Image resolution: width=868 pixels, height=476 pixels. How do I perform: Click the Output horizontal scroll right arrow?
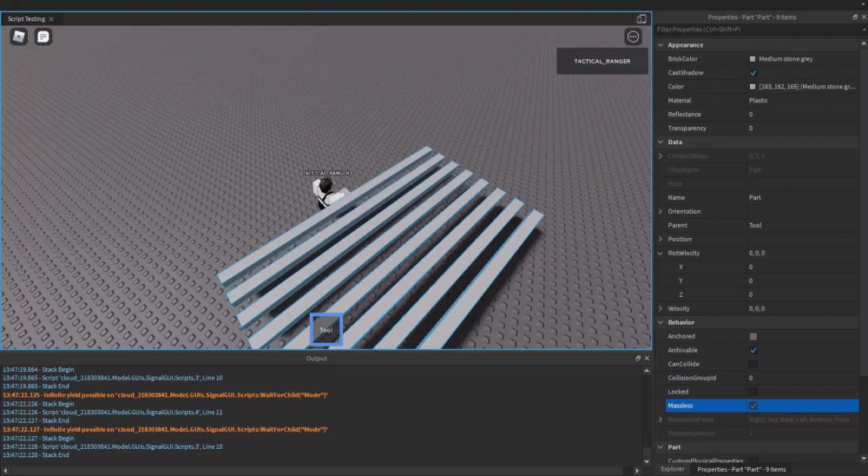[637, 471]
